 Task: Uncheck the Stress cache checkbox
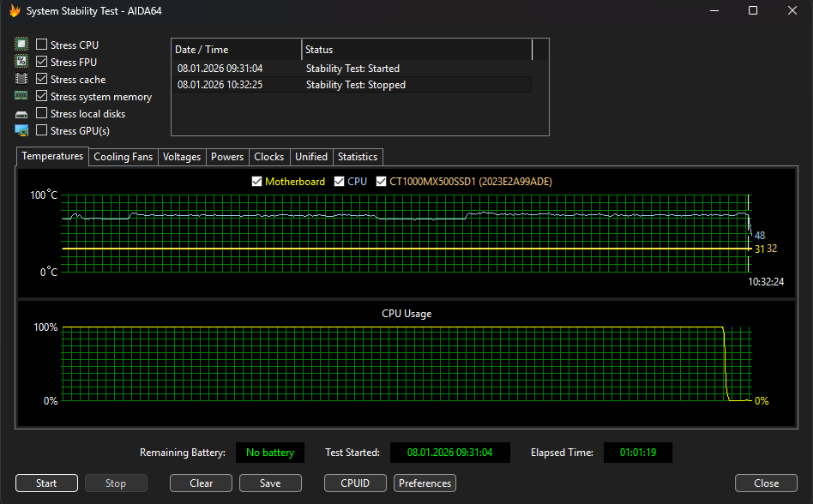41,79
